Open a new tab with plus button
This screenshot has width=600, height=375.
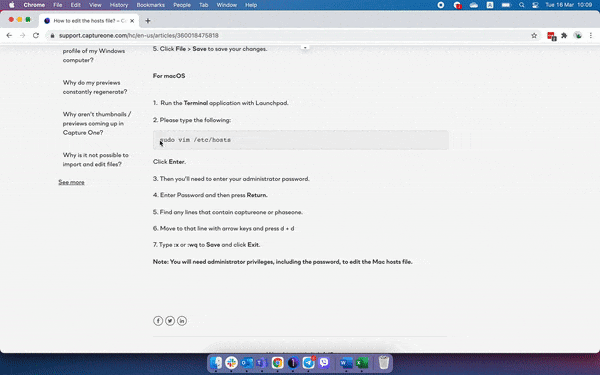(x=148, y=21)
